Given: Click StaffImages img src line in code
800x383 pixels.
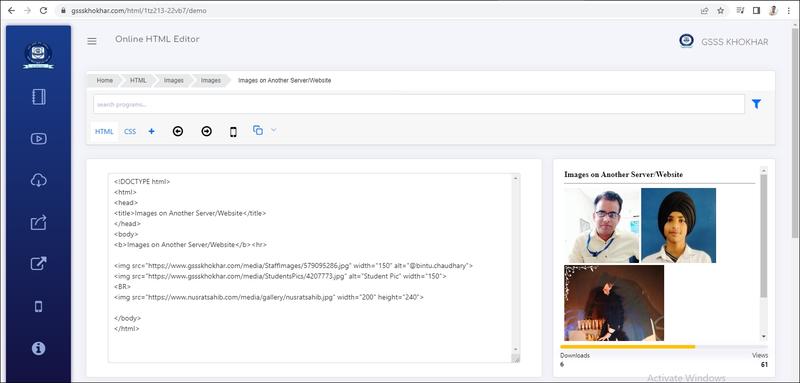Looking at the screenshot, I should pos(294,266).
